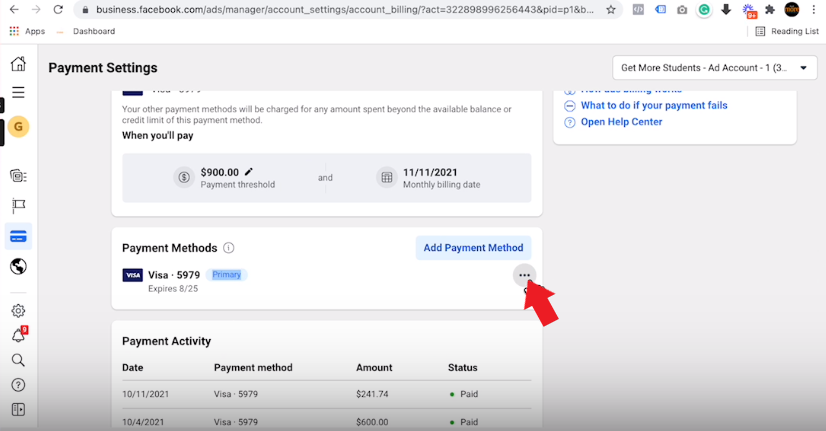Open the Apps bookmark shortcut
The image size is (826, 431).
point(27,31)
